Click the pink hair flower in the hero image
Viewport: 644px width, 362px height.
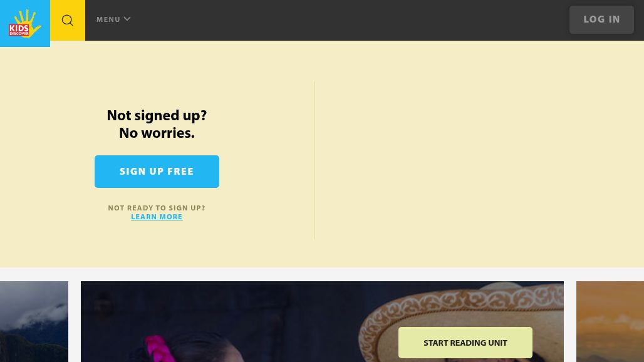pyautogui.click(x=160, y=348)
